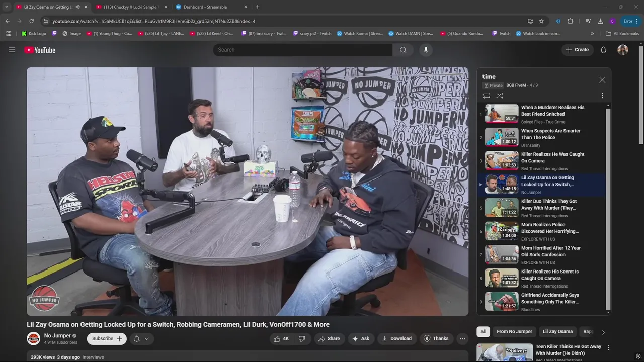Open menu for Teen Killer suggested video
Screen dimensions: 644x362
pyautogui.click(x=609, y=347)
